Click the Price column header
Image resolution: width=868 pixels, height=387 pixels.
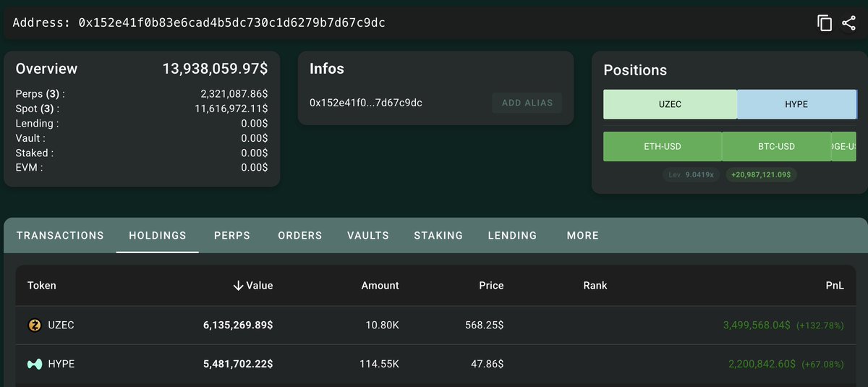point(491,286)
